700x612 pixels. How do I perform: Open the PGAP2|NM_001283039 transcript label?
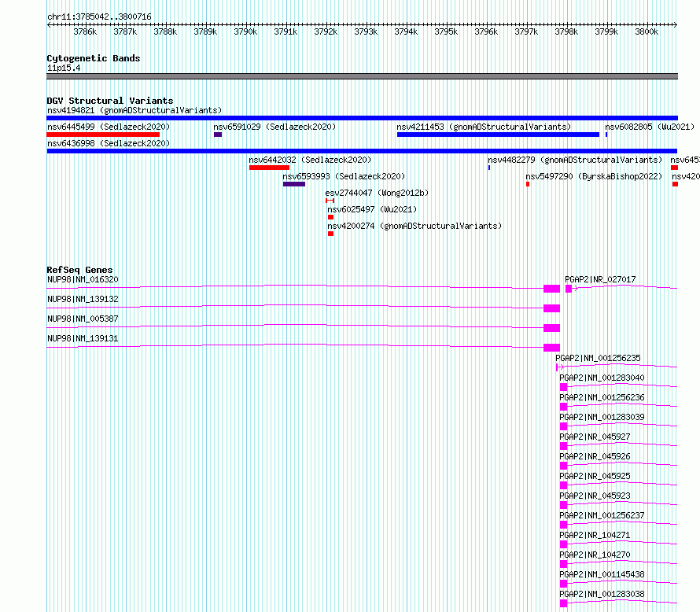coord(602,417)
